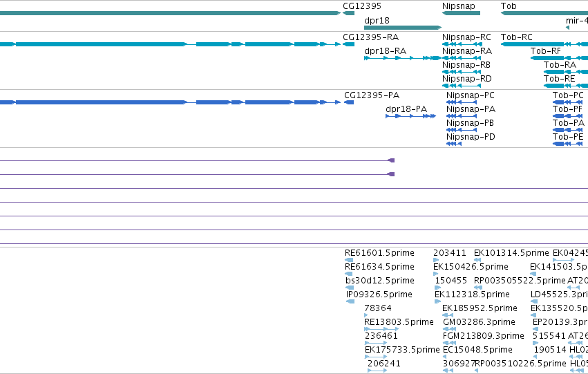
Task: Click the Tob gene label
Action: click(x=509, y=6)
